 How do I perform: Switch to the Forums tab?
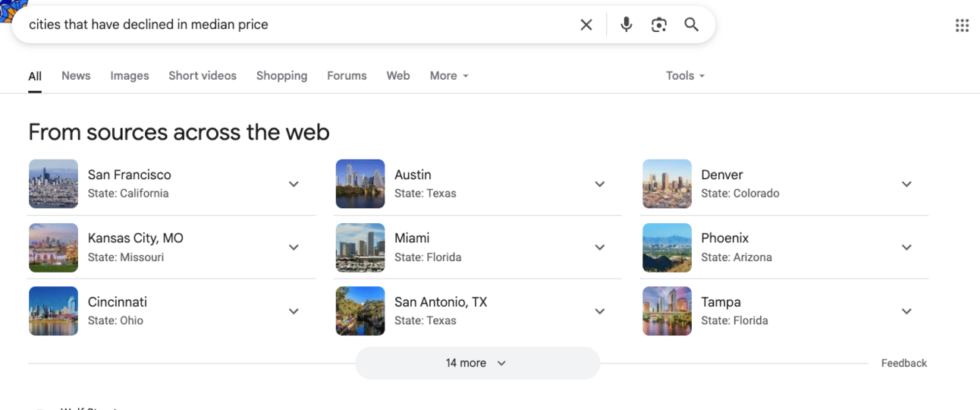tap(347, 76)
